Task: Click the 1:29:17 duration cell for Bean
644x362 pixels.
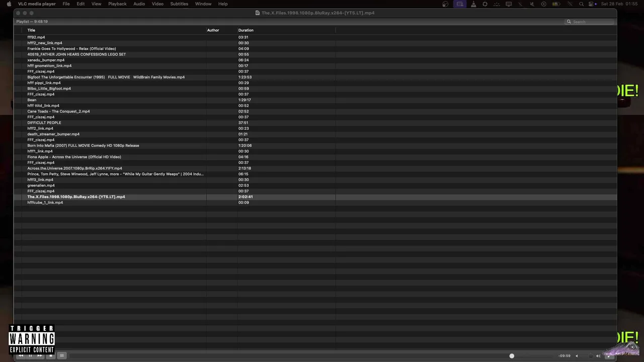Action: click(x=245, y=100)
